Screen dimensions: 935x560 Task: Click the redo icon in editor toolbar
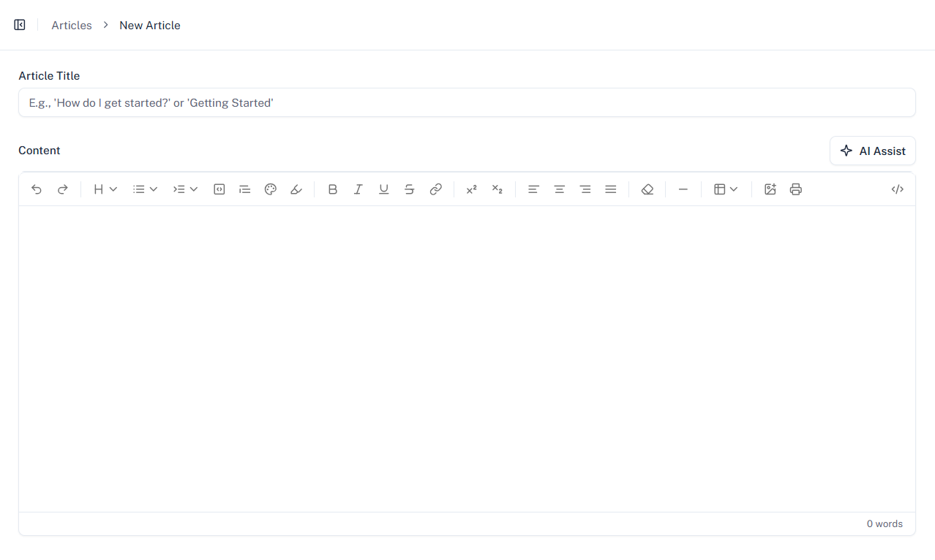click(63, 189)
